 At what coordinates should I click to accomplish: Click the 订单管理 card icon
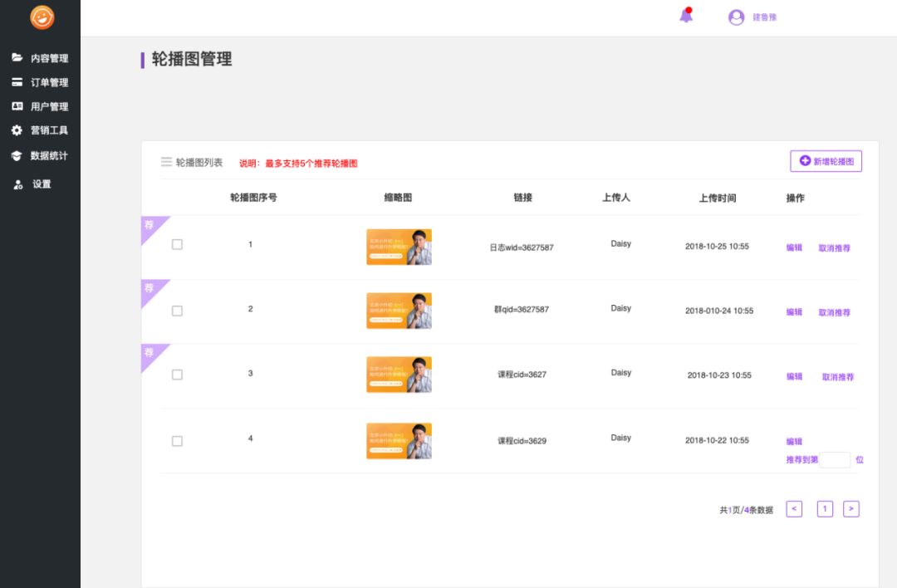(17, 82)
